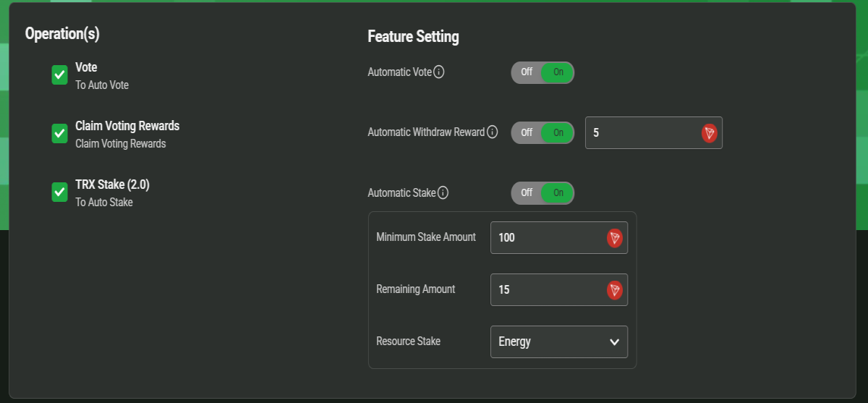Click TRX icon in Minimum Stake Amount field
Screen dimensions: 868x403
[615, 237]
